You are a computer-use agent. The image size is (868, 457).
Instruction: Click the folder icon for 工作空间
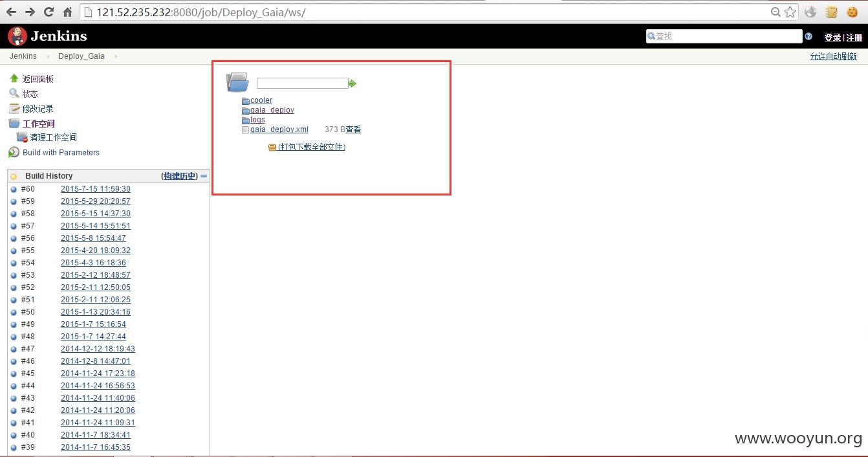tap(14, 123)
